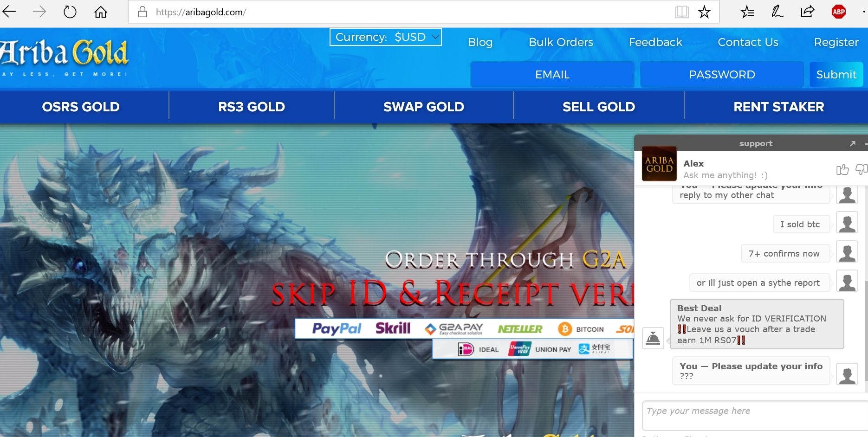Click user avatar beside 'I sold btc'
Viewport: 868px width, 437px height.
pos(847,223)
